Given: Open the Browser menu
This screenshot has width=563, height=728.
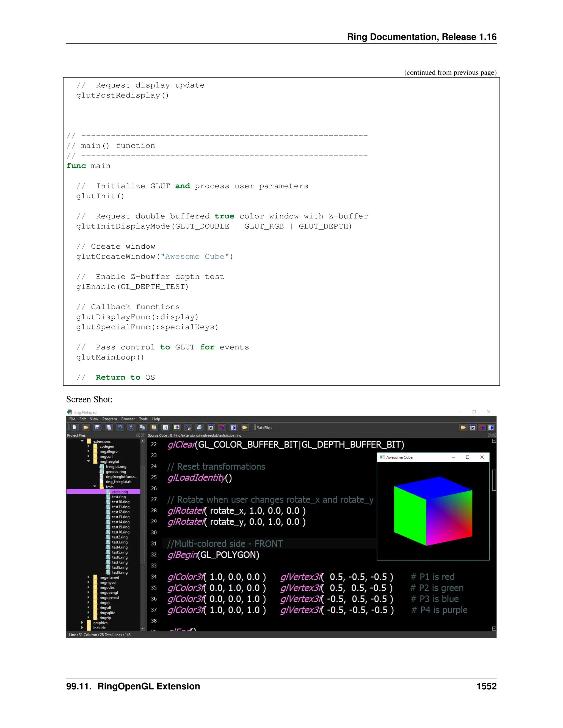Looking at the screenshot, I should (128, 419).
